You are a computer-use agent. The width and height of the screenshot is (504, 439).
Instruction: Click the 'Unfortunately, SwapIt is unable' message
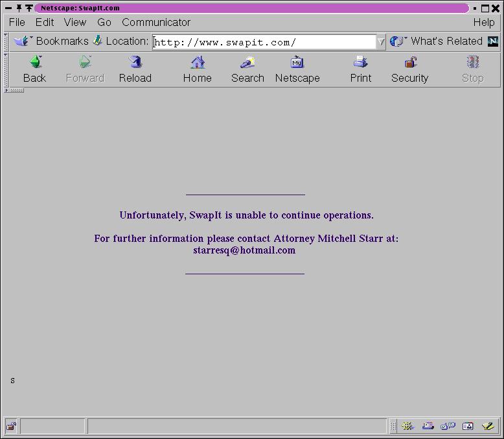coord(247,215)
